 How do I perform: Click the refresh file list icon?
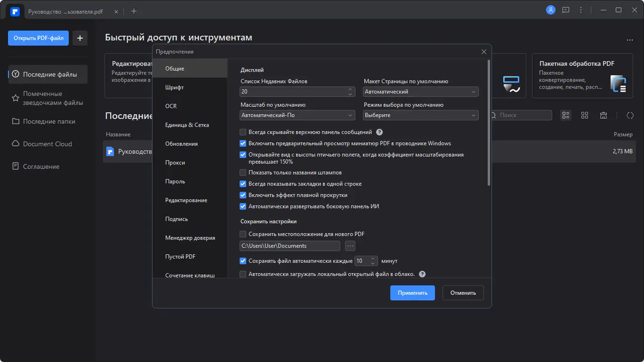(x=630, y=115)
